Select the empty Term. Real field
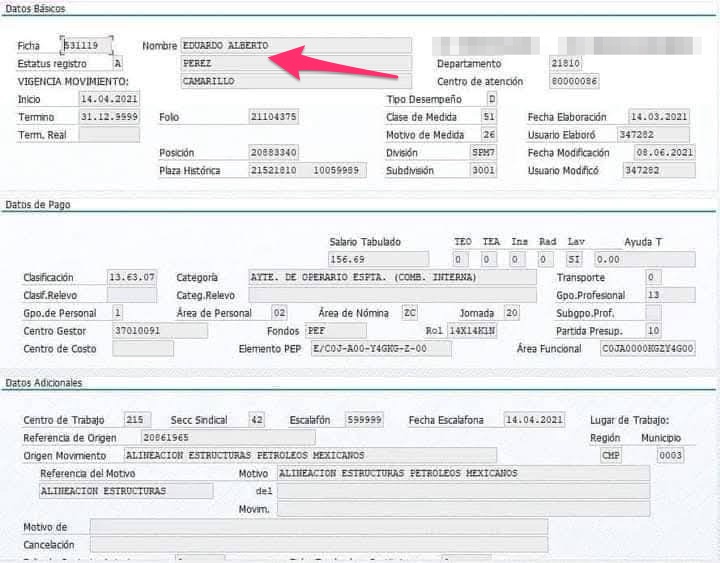Image resolution: width=720 pixels, height=563 pixels. pos(108,134)
